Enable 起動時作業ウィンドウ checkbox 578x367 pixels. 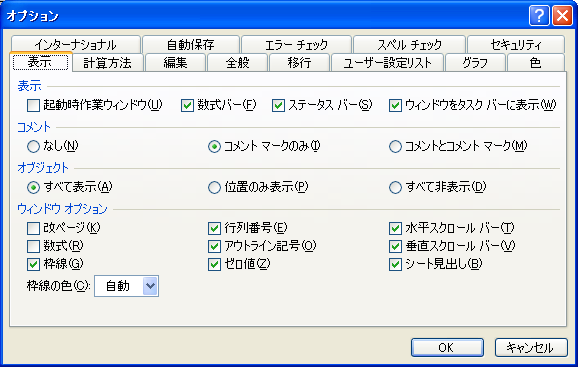(x=33, y=105)
